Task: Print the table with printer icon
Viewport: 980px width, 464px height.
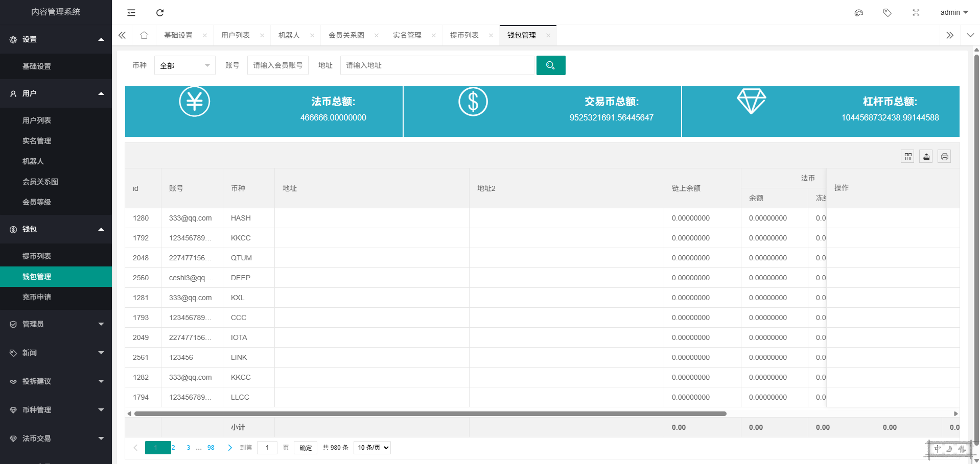Action: [944, 157]
